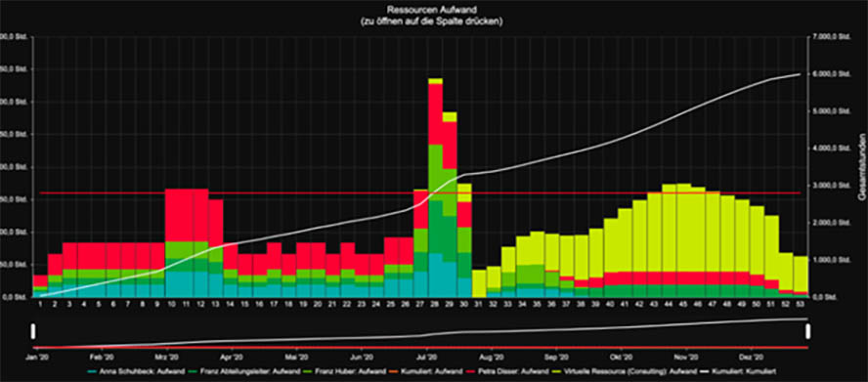
Task: Click the red segment of week 10 column
Action: click(173, 215)
